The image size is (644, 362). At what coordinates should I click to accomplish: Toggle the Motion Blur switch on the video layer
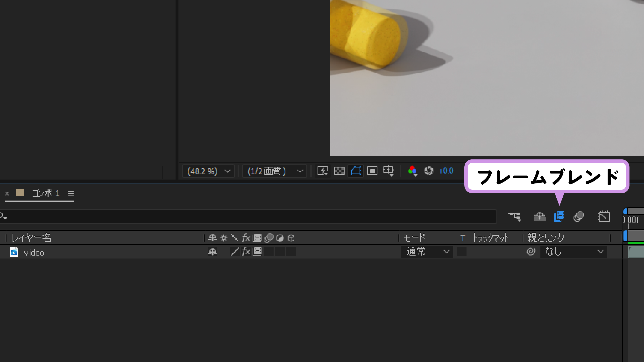[x=269, y=251]
